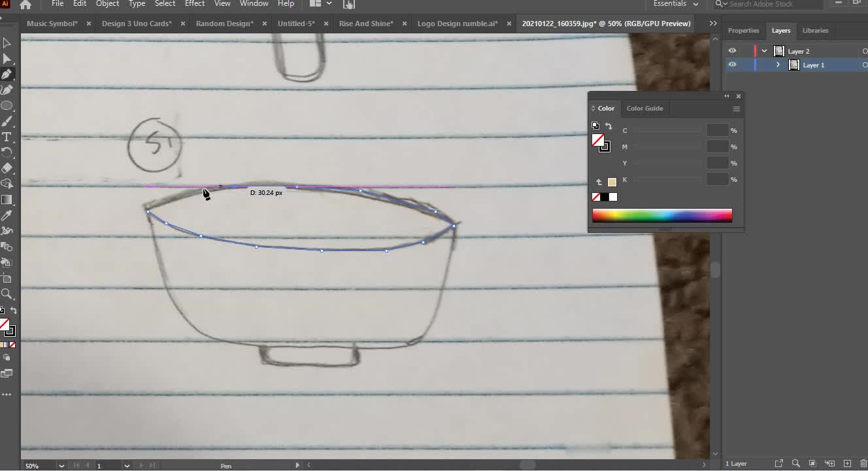The image size is (868, 471).
Task: Click the None swatch in Color panel
Action: click(x=596, y=197)
